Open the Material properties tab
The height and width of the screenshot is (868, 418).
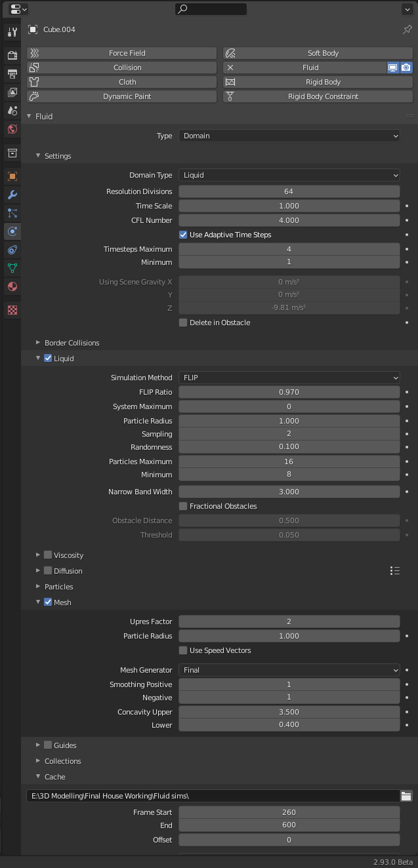[x=12, y=286]
